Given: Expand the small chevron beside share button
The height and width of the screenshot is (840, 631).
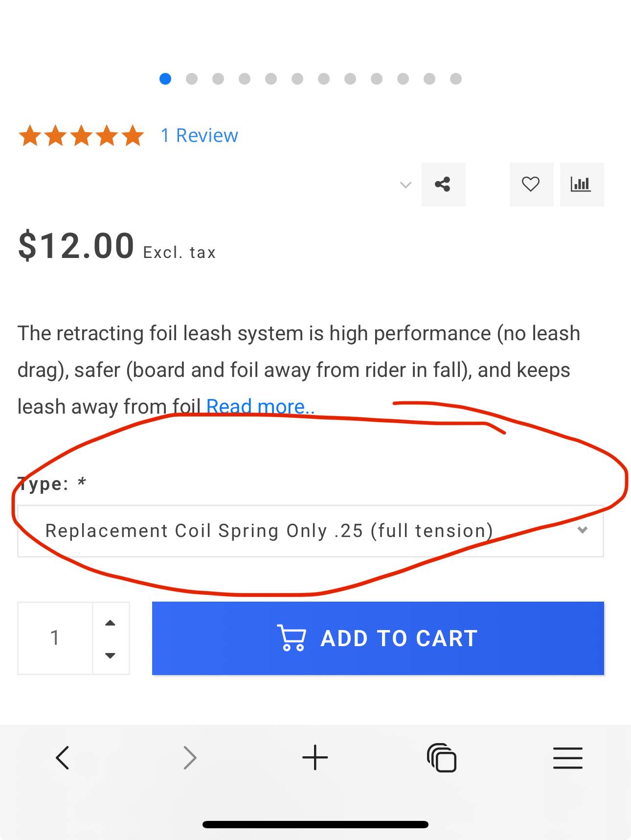Looking at the screenshot, I should coord(406,185).
